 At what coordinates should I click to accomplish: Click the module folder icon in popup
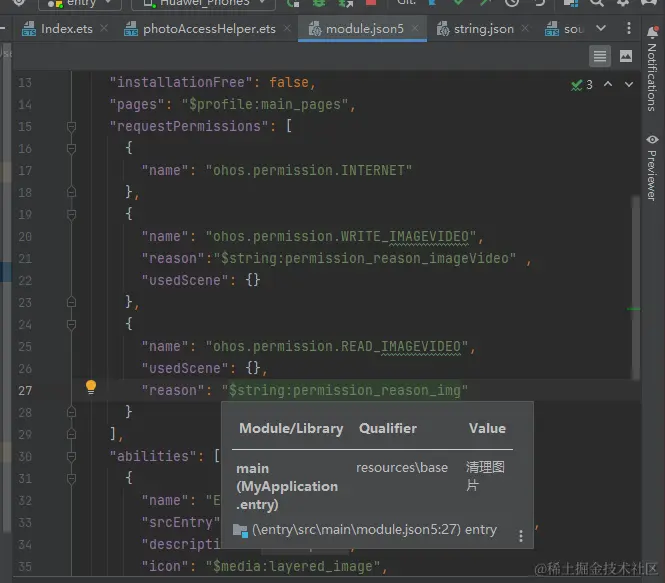coord(240,530)
